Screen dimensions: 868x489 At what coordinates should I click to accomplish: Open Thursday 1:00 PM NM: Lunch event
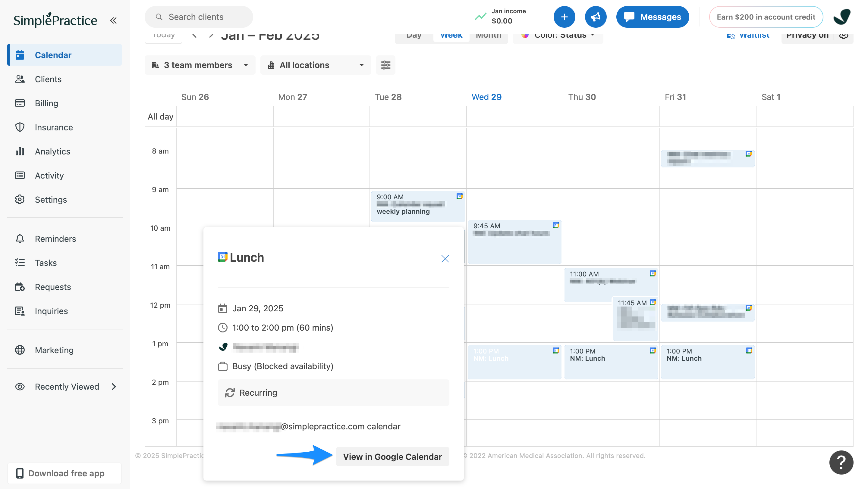coord(611,362)
